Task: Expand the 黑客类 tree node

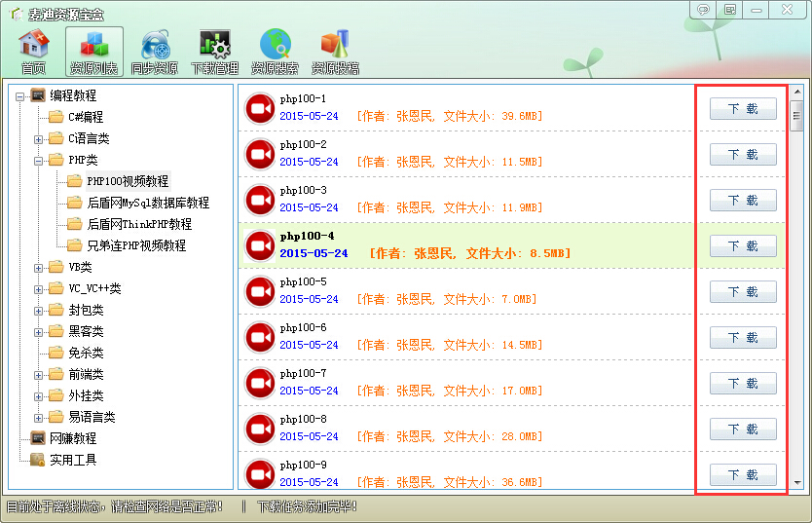Action: pos(38,332)
